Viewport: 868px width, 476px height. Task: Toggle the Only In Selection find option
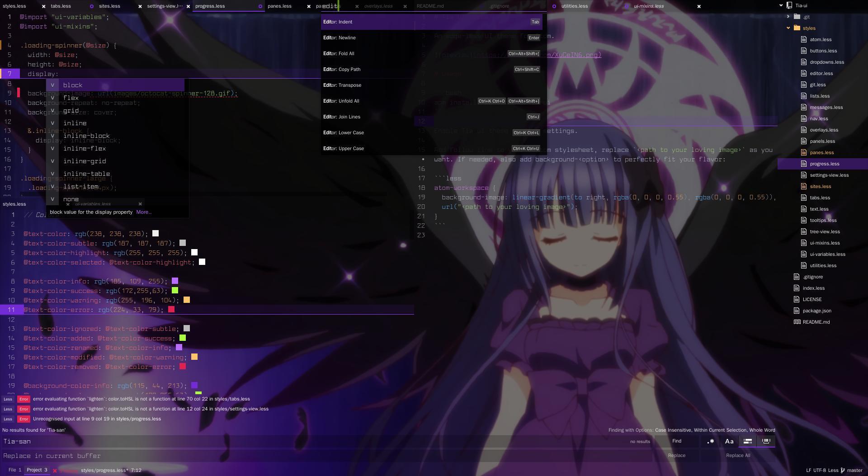(748, 441)
